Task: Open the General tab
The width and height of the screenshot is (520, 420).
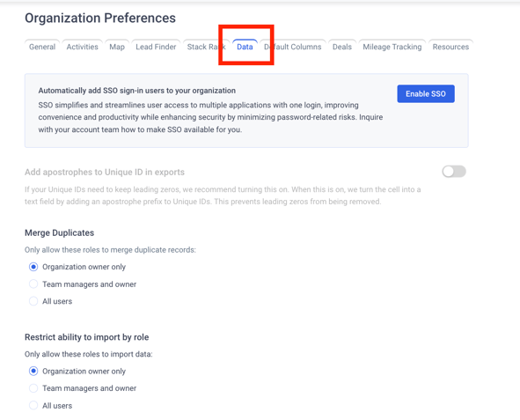Action: pos(42,47)
